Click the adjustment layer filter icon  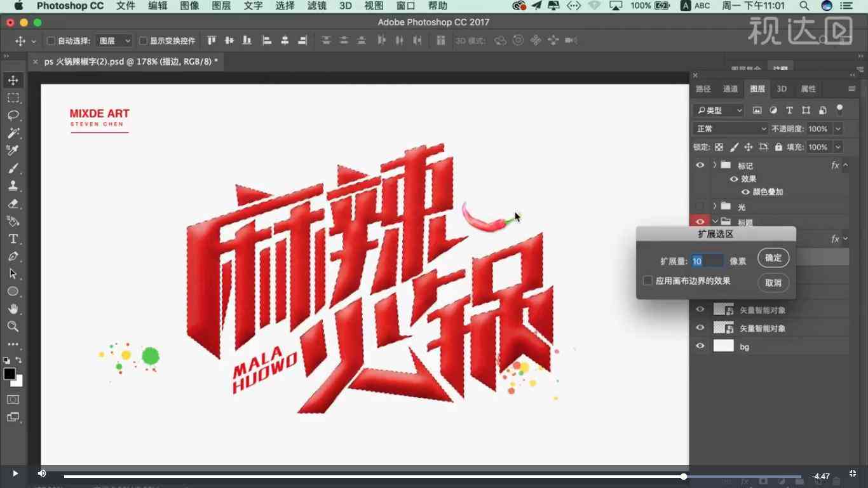(773, 110)
